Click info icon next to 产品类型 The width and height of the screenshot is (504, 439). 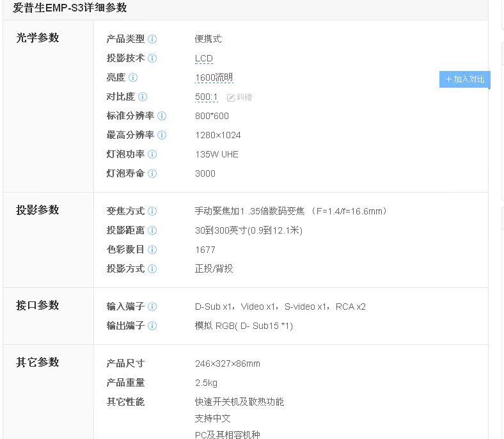pyautogui.click(x=152, y=39)
